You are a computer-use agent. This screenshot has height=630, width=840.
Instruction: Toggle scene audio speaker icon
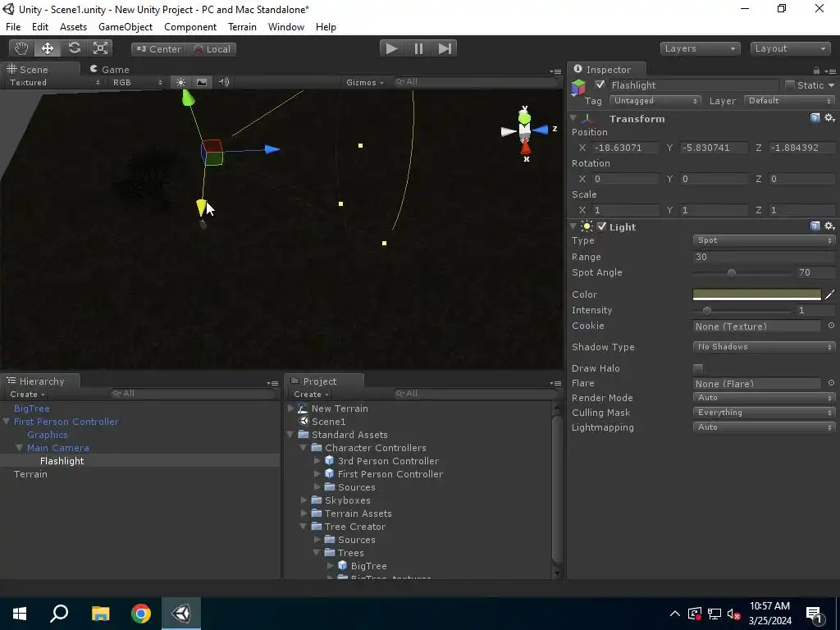[x=224, y=83]
